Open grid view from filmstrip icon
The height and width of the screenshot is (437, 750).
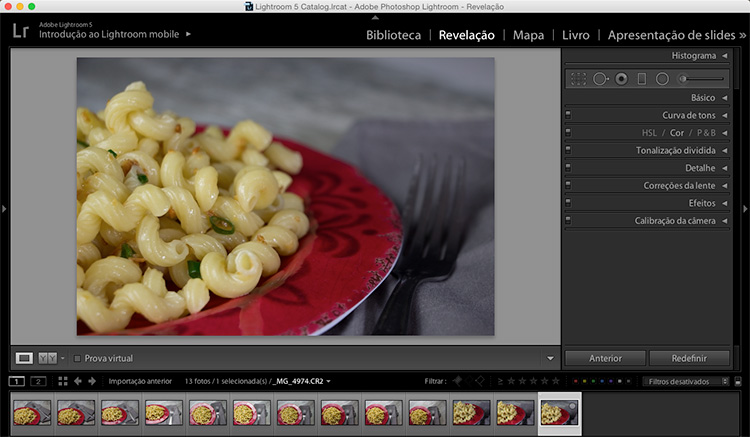pyautogui.click(x=62, y=381)
